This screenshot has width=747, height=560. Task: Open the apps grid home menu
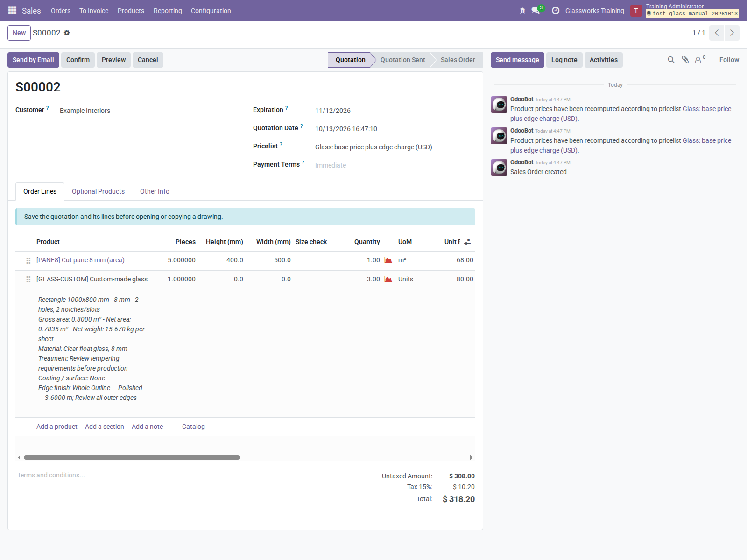point(13,10)
